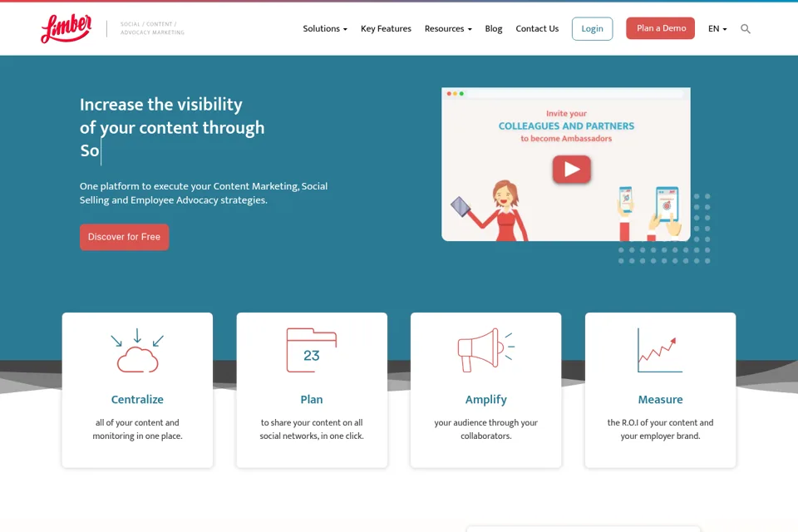Image resolution: width=798 pixels, height=532 pixels.
Task: Click the Plan calendar folder icon
Action: pos(312,350)
